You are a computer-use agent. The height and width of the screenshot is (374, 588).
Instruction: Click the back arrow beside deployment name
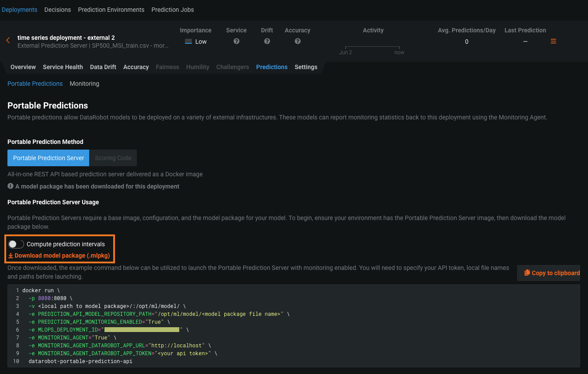click(8, 41)
